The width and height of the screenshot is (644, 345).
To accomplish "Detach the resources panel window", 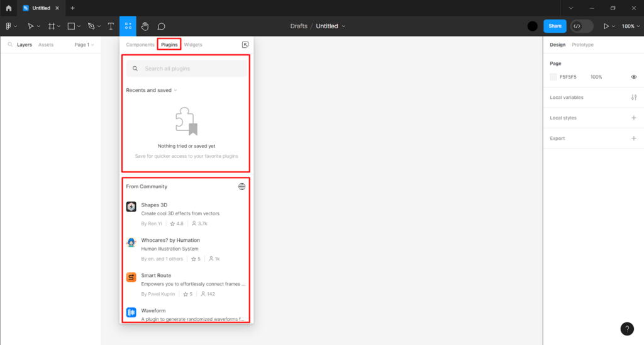I will pos(245,45).
